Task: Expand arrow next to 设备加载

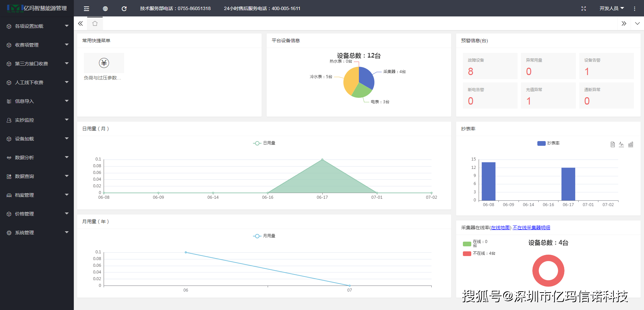Action: (67, 138)
